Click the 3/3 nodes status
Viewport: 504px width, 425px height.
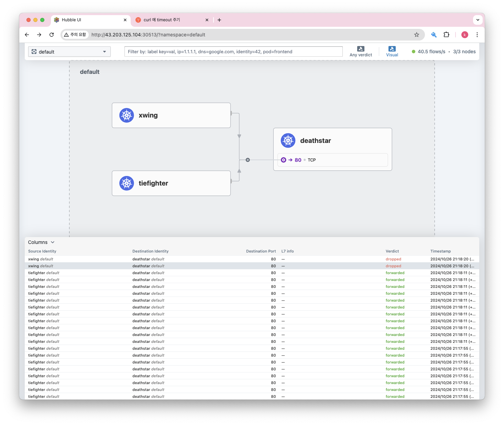click(x=464, y=52)
